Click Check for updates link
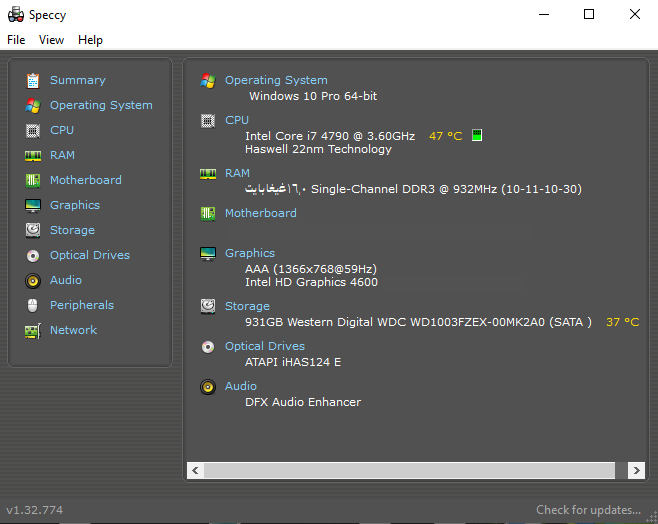 pos(588,510)
